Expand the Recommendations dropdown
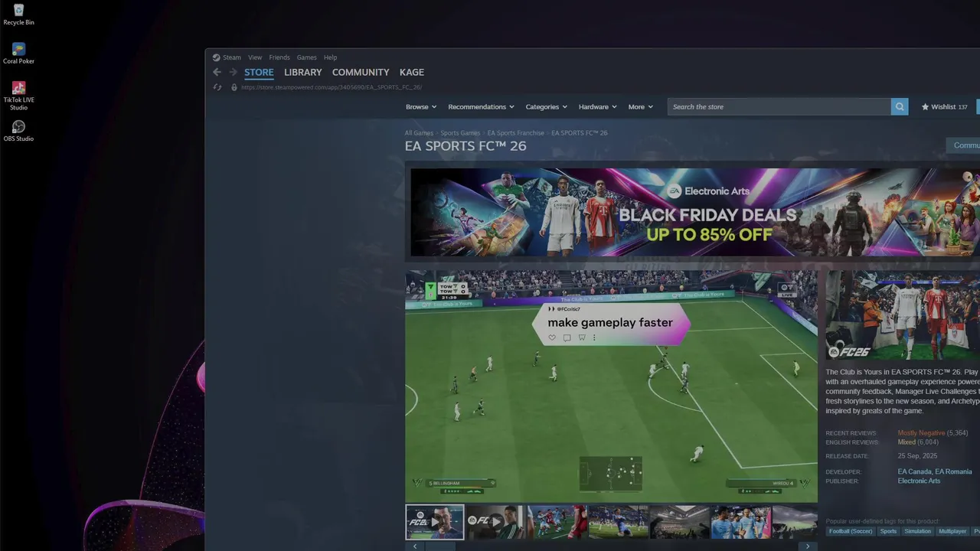This screenshot has height=551, width=980. click(x=482, y=107)
